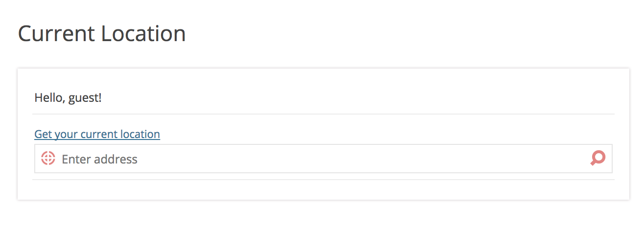Click the word 'Hello,' in the greeting line
The image size is (644, 233).
pos(50,98)
